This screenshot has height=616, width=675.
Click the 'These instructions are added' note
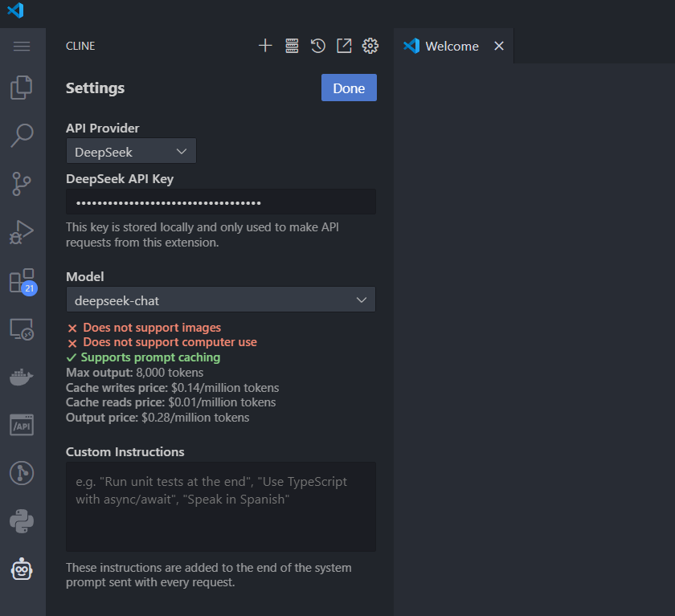pyautogui.click(x=209, y=575)
